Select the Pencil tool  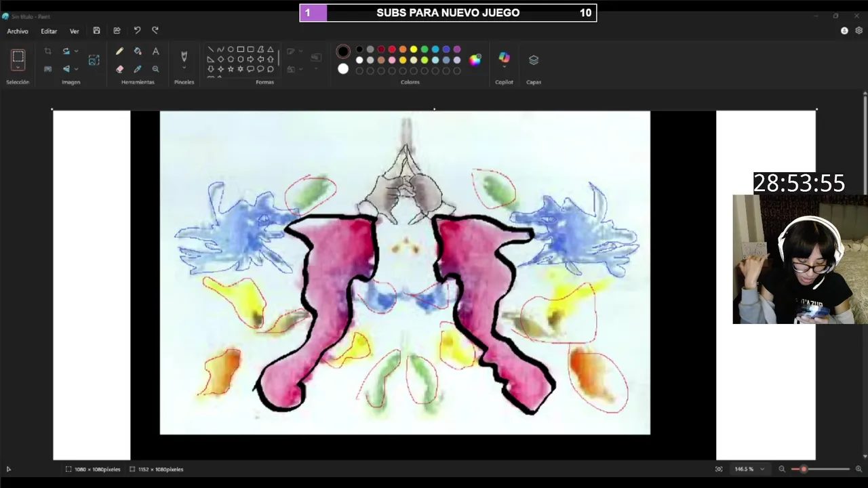pos(119,52)
